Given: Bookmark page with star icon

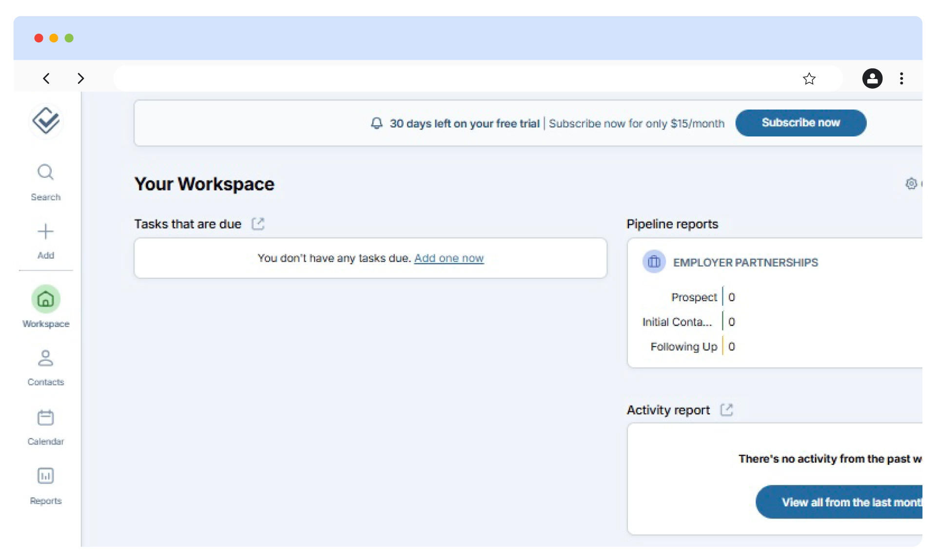Looking at the screenshot, I should pyautogui.click(x=809, y=78).
